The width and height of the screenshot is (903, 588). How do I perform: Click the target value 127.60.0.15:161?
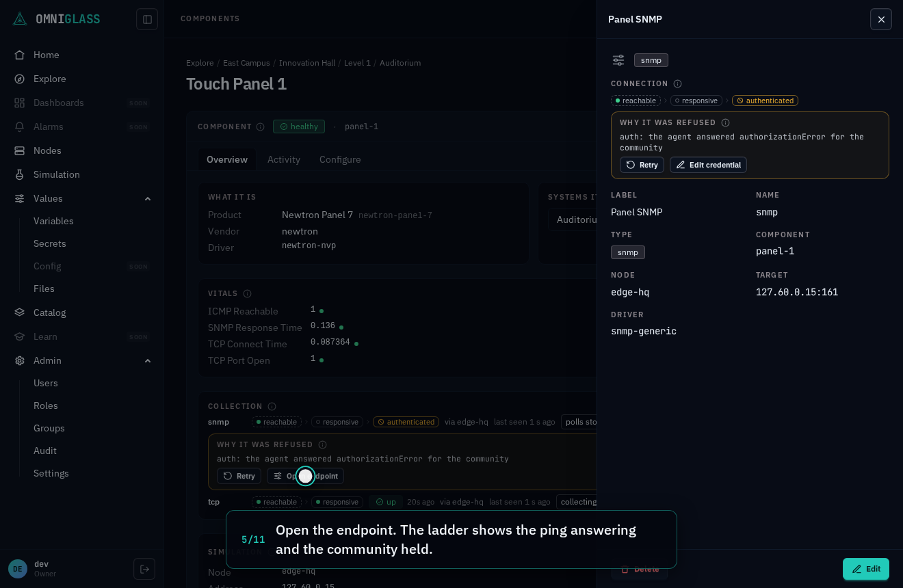(797, 292)
